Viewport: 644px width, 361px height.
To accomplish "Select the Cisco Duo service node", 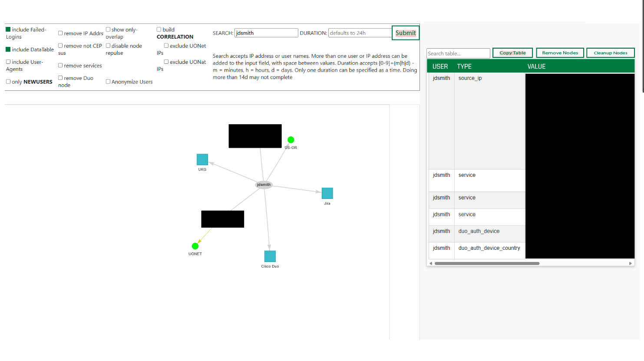I will point(270,256).
